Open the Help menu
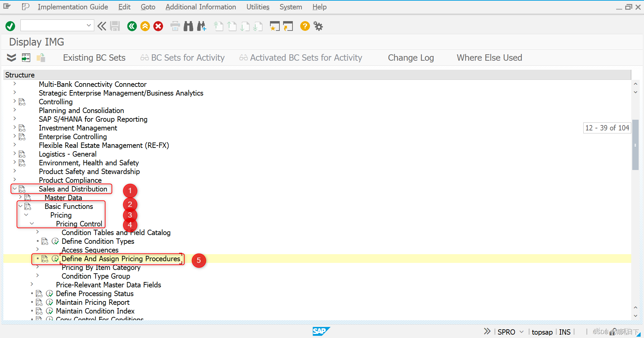The height and width of the screenshot is (338, 644). (320, 7)
